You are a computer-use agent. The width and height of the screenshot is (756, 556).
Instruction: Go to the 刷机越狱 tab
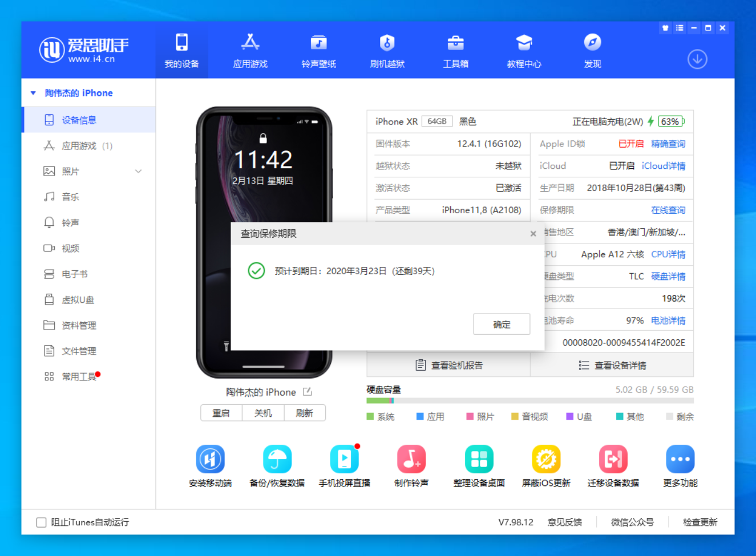click(387, 51)
